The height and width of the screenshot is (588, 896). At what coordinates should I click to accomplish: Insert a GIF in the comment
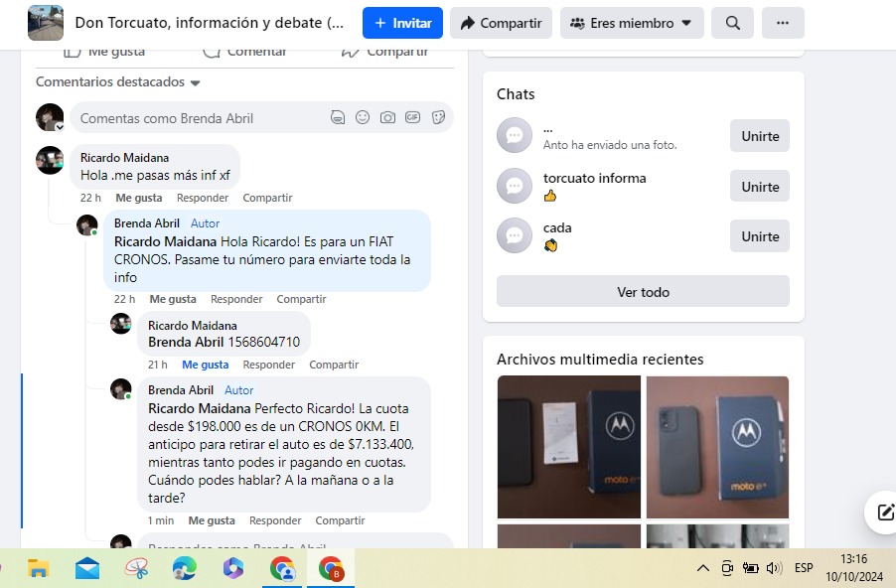(x=412, y=118)
